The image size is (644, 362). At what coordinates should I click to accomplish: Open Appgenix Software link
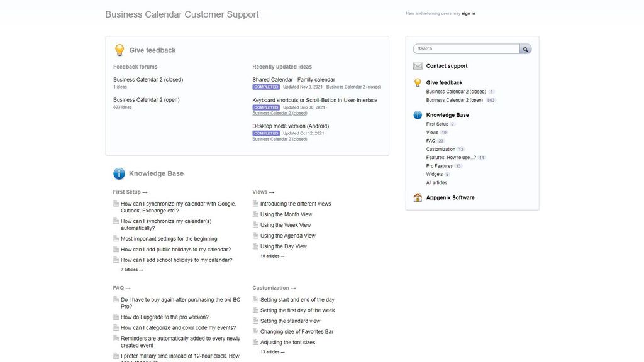pos(450,197)
